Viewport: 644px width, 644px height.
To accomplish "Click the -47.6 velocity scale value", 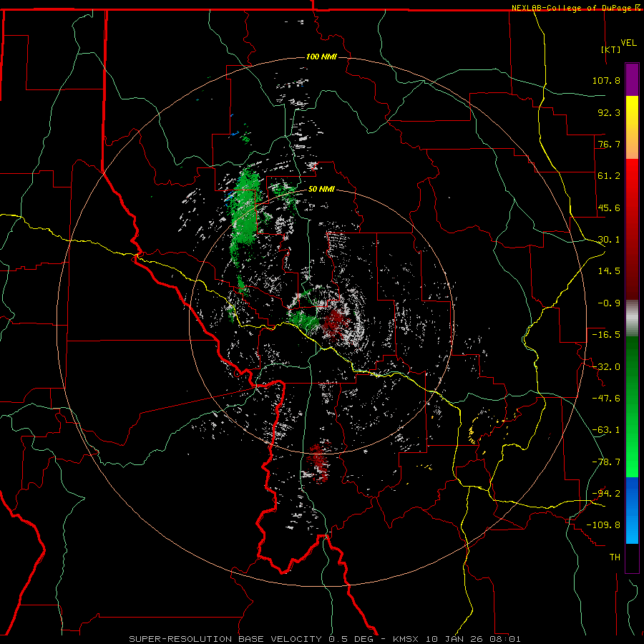I will tap(606, 399).
